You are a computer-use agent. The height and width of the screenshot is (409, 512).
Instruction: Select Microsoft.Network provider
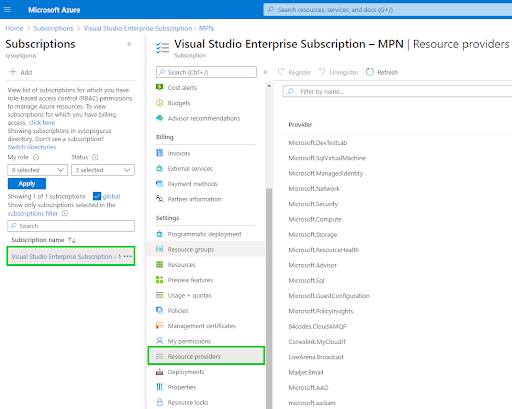click(x=314, y=189)
